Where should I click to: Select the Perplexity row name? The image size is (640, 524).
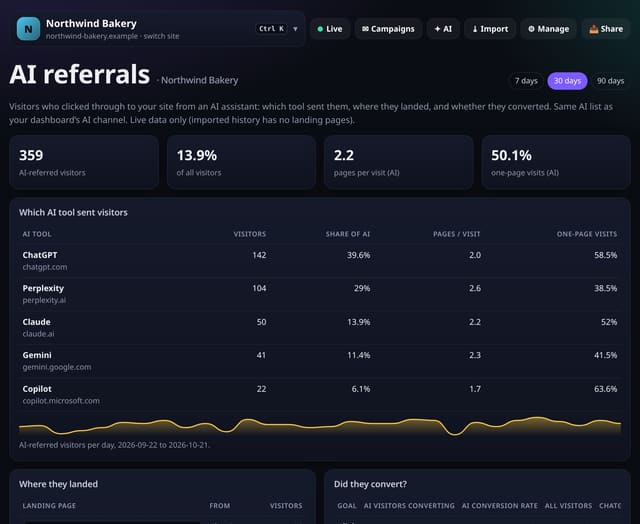pyautogui.click(x=43, y=289)
